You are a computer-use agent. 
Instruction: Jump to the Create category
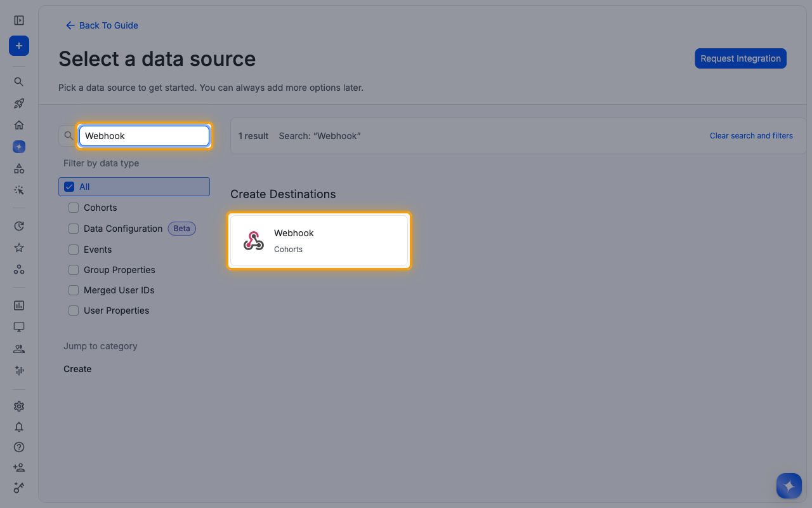(77, 369)
